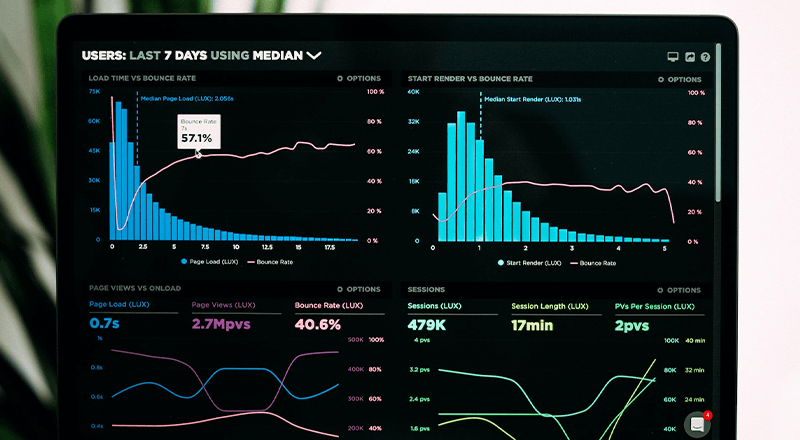Select the Session Length (LUX) metric
The height and width of the screenshot is (440, 800).
pos(550,306)
